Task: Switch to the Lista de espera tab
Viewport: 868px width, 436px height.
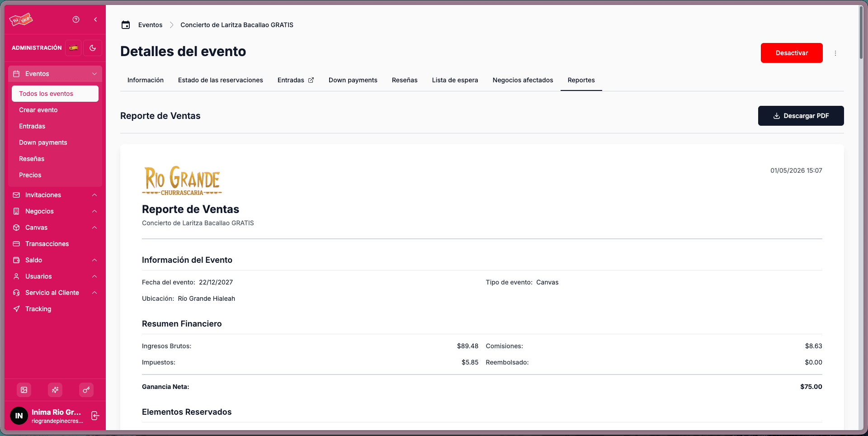Action: coord(455,80)
